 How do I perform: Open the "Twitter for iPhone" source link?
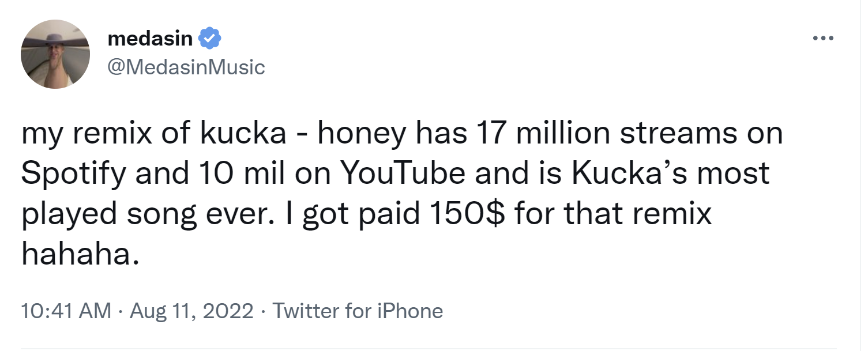tap(358, 311)
